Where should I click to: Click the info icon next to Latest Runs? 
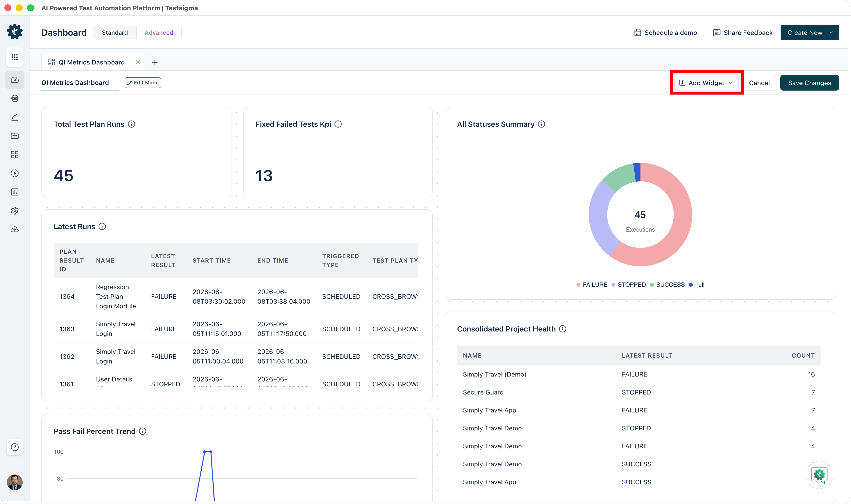coord(102,226)
